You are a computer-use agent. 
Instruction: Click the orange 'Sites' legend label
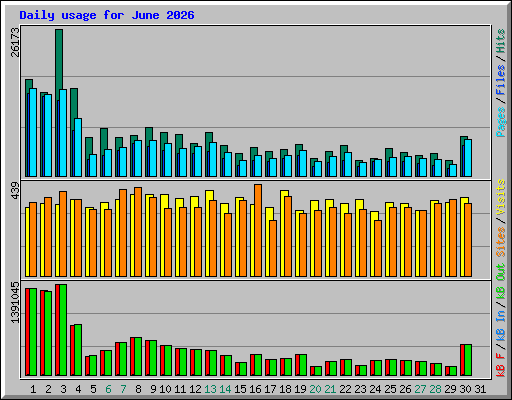click(x=501, y=242)
